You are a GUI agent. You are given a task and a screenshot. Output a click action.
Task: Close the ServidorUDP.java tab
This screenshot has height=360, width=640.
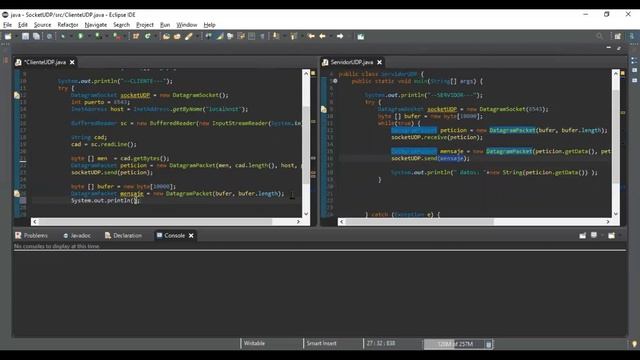pyautogui.click(x=380, y=62)
